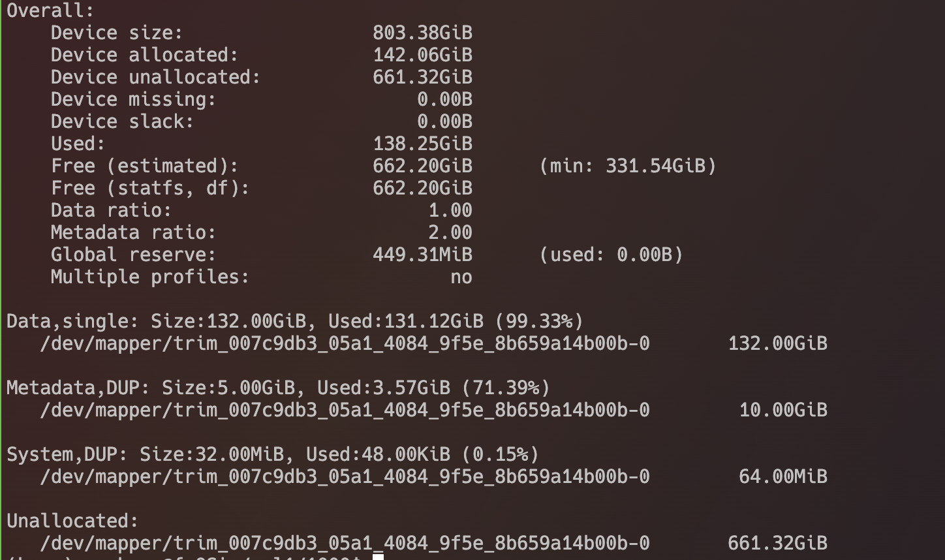Click the System,DUP header line
Image resolution: width=945 pixels, height=560 pixels.
tap(273, 454)
